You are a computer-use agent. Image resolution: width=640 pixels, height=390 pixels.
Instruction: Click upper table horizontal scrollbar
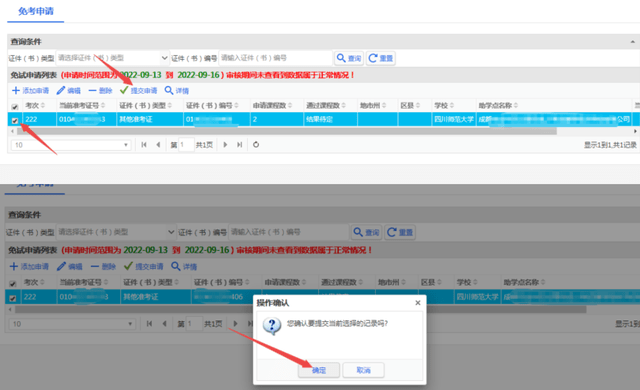point(287,131)
